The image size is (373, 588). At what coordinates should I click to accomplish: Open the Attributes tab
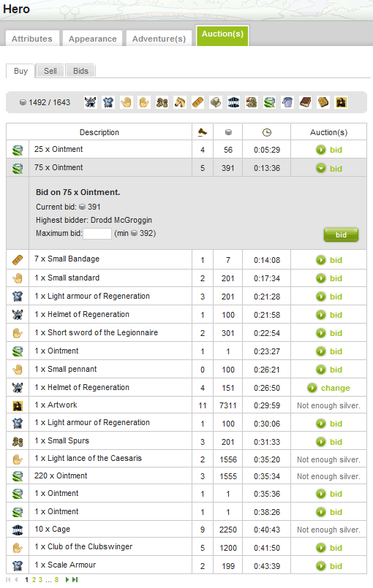coord(32,39)
